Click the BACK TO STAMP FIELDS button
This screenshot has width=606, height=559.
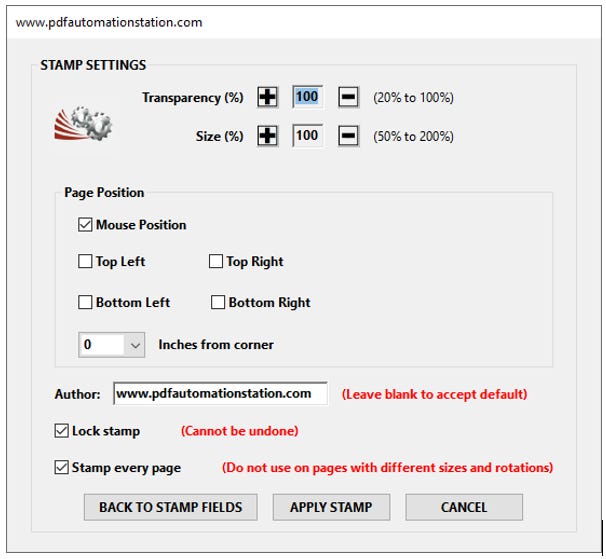click(170, 507)
